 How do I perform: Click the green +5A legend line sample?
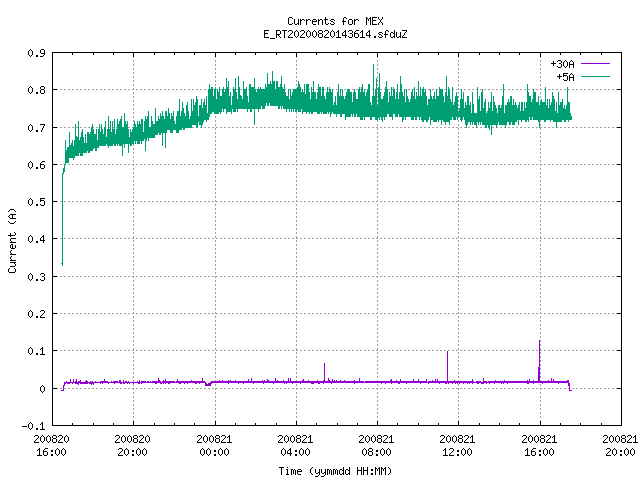click(x=596, y=76)
